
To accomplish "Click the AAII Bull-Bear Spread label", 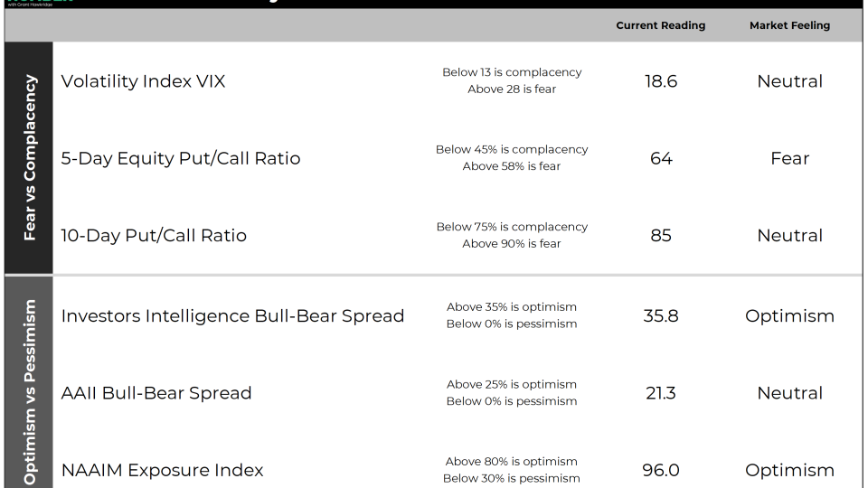I will [x=156, y=393].
